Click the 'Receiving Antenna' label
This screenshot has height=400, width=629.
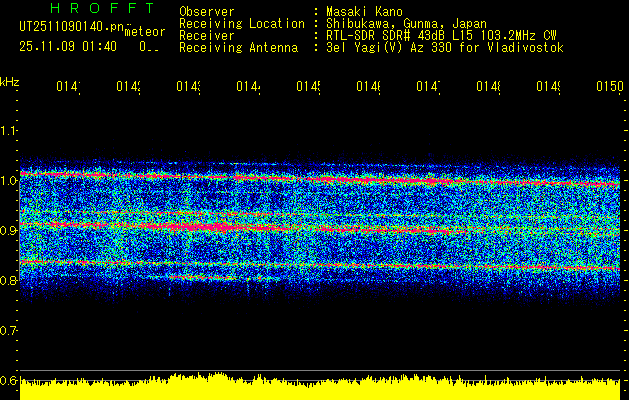(x=239, y=48)
